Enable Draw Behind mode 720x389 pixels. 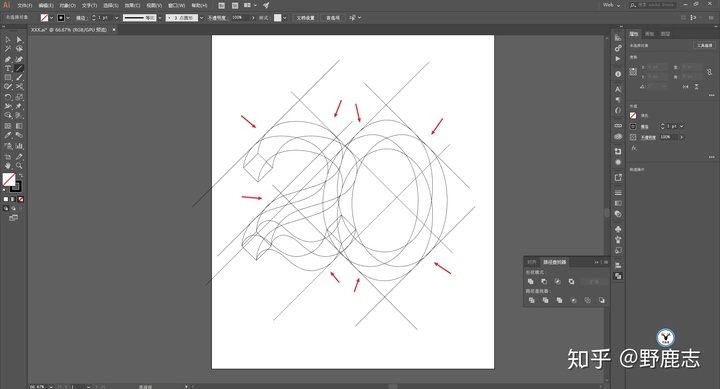click(13, 209)
